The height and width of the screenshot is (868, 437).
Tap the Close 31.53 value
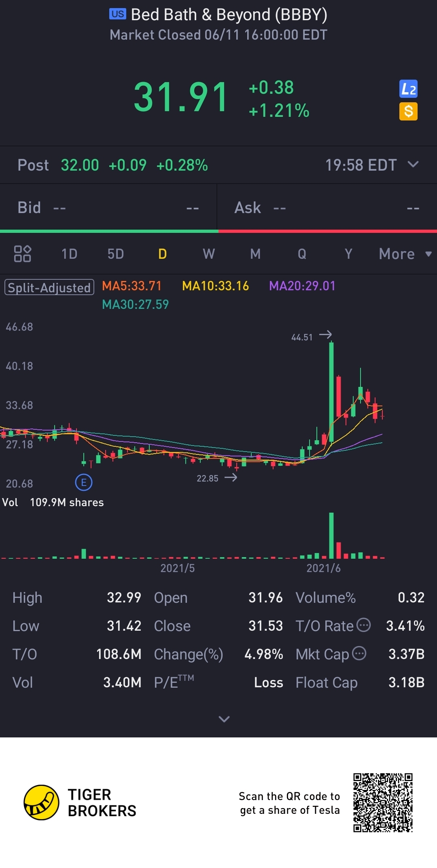265,626
